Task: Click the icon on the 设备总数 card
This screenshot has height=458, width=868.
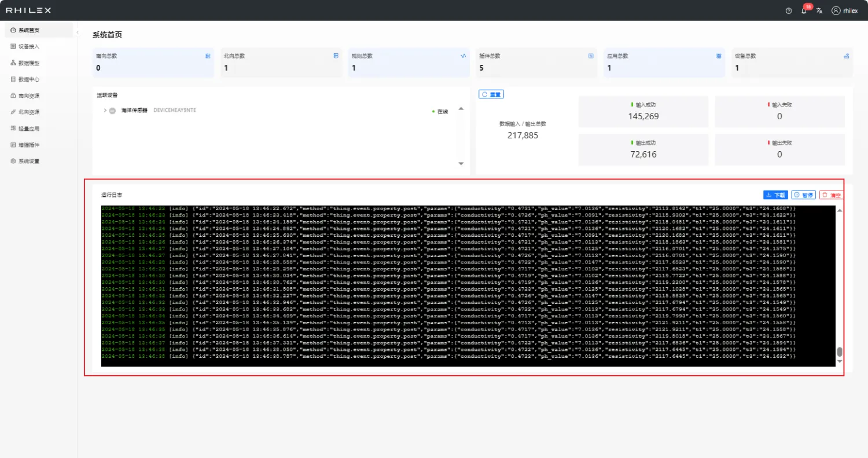Action: [x=846, y=56]
